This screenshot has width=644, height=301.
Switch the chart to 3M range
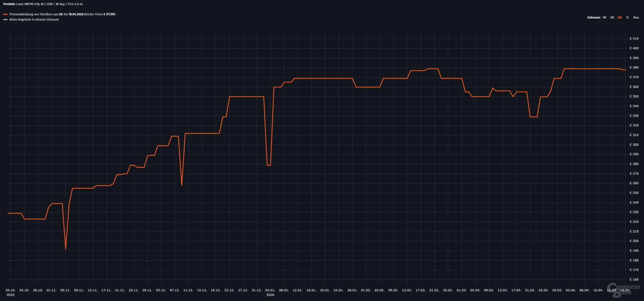click(x=612, y=17)
